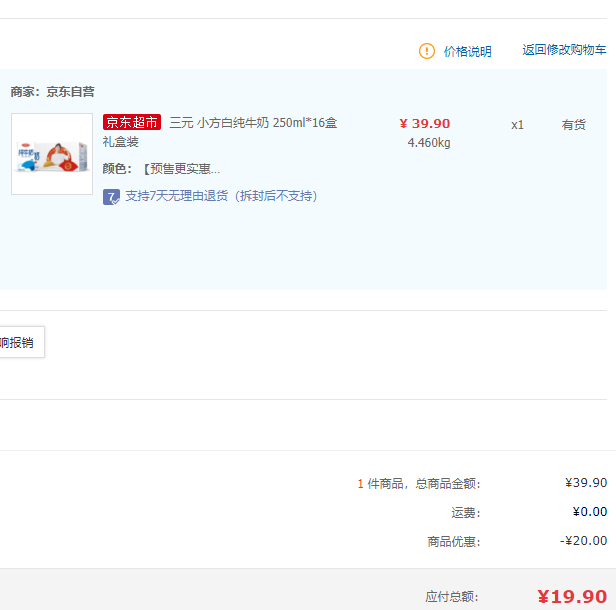The image size is (616, 610).
Task: Click the 应付总额 label
Action: pos(452,597)
